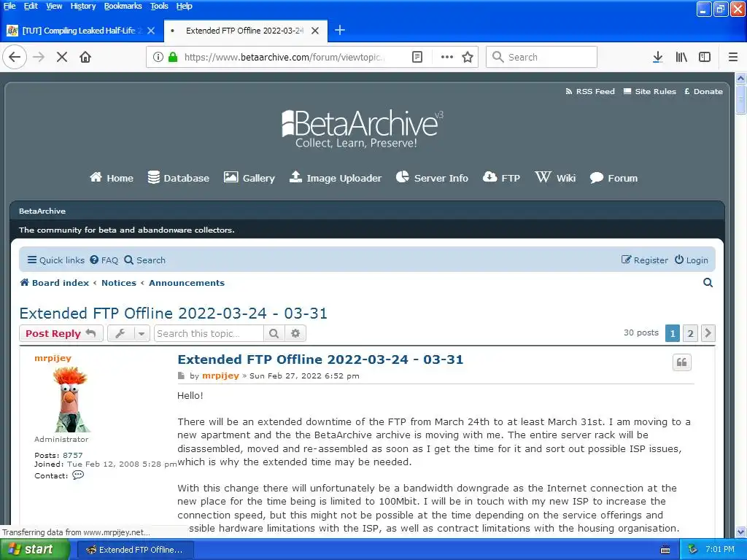Toggle the sidebar icon in toolbar

705,57
